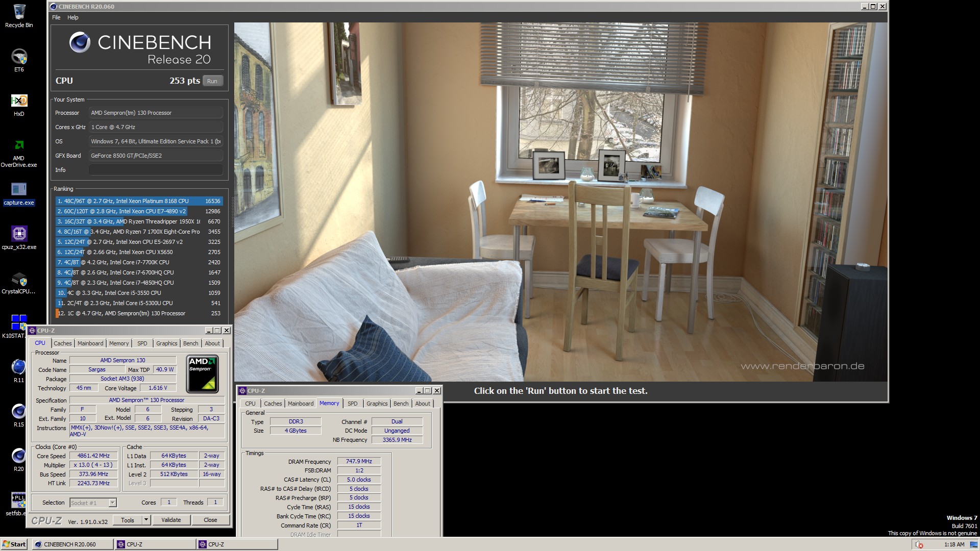Click the NB Frequency value 3365.9 MHz
Image resolution: width=980 pixels, height=551 pixels.
(x=397, y=440)
